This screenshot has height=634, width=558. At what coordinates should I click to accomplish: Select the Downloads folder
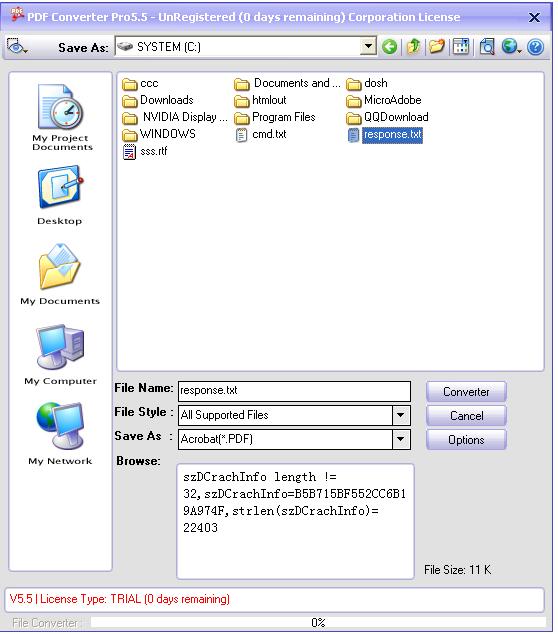point(158,100)
